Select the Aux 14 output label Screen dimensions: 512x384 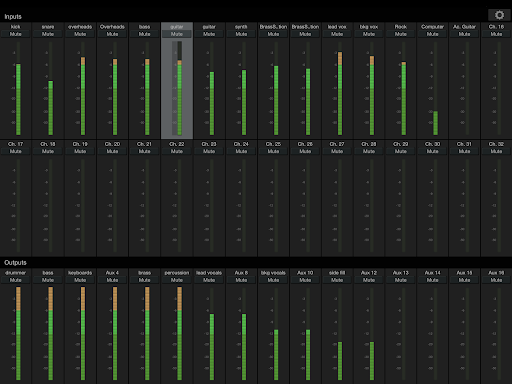433,273
